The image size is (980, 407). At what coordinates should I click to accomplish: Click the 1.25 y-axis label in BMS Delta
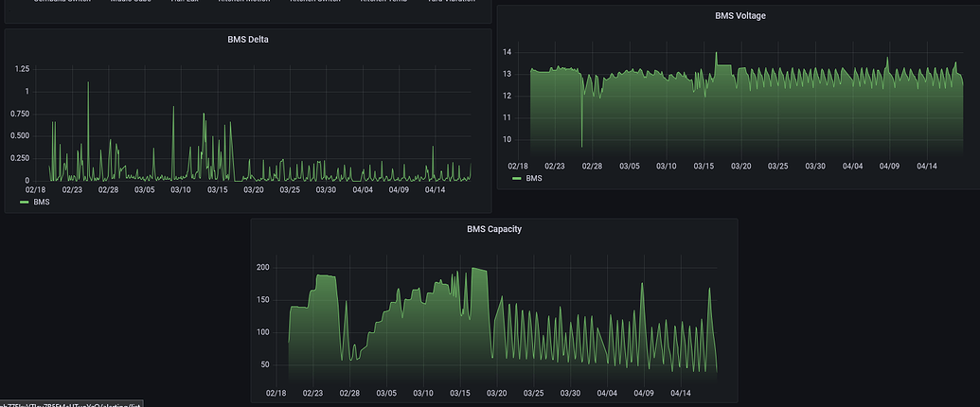tap(21, 70)
